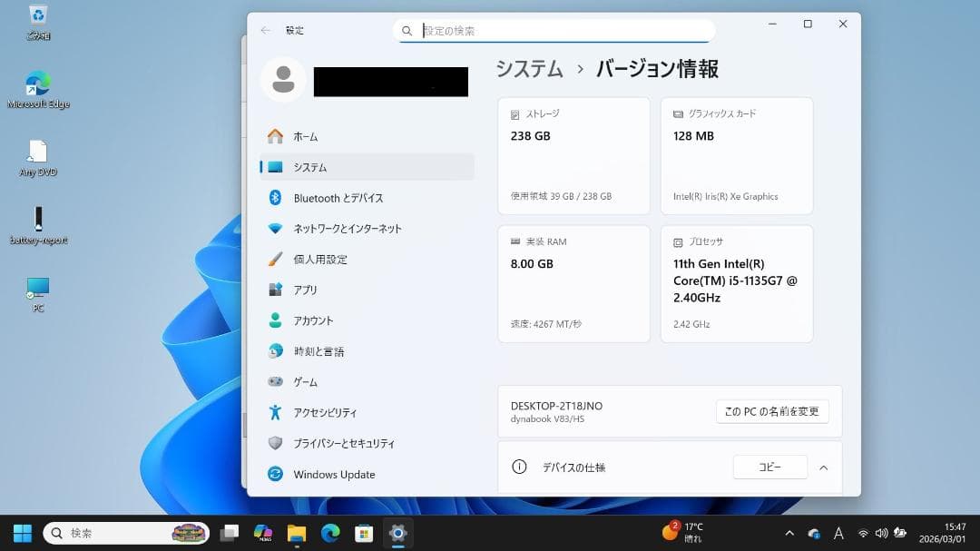The image size is (980, 551).
Task: Click the user avatar picture
Action: pos(283,80)
